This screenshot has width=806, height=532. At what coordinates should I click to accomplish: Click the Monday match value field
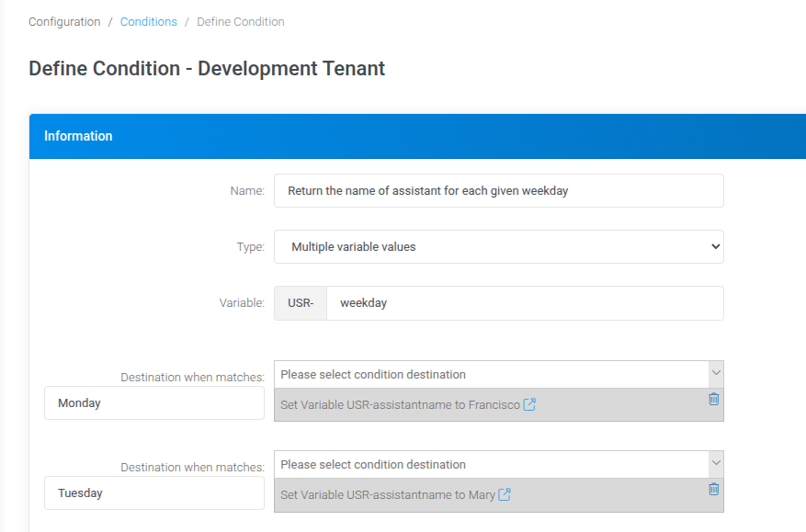tap(153, 403)
